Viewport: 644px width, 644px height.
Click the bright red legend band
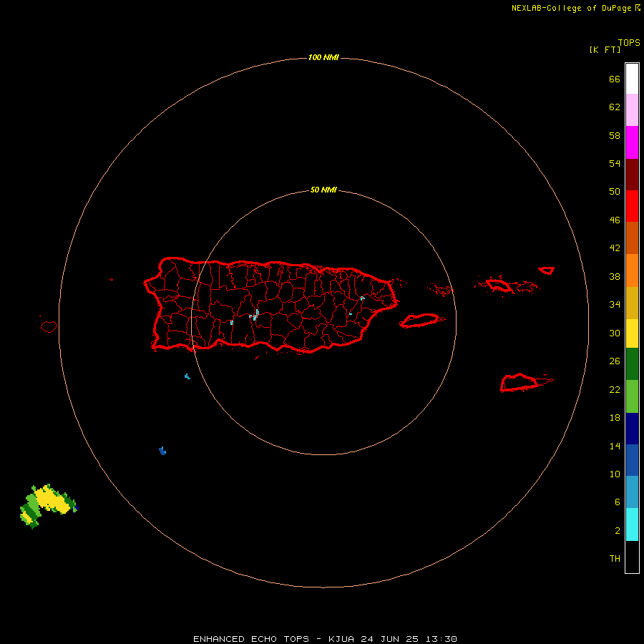point(632,206)
